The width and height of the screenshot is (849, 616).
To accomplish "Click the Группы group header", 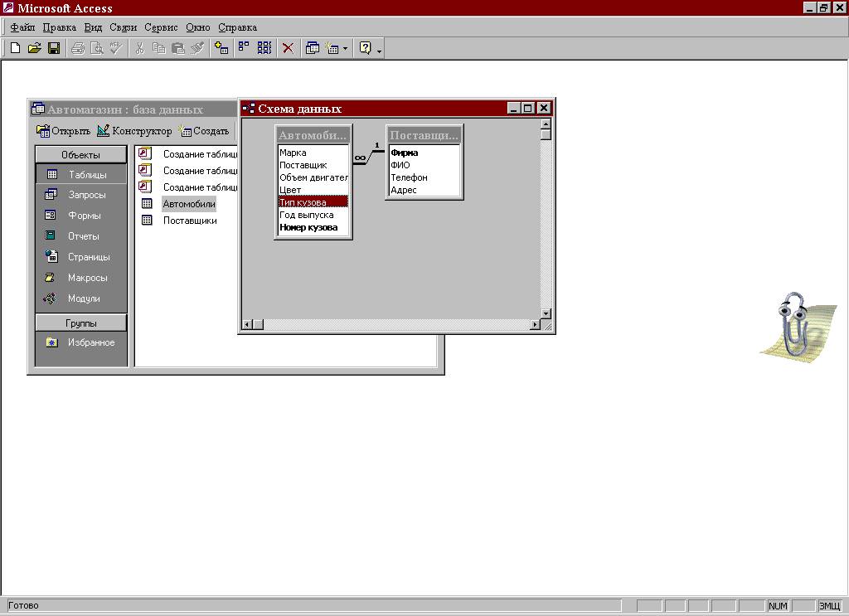I will coord(80,323).
